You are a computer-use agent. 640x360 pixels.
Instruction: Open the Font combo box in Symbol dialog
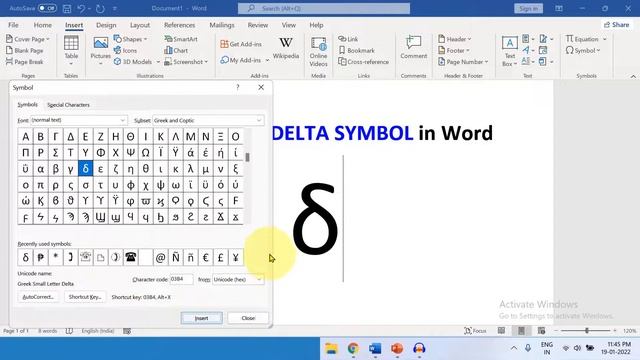pos(79,120)
